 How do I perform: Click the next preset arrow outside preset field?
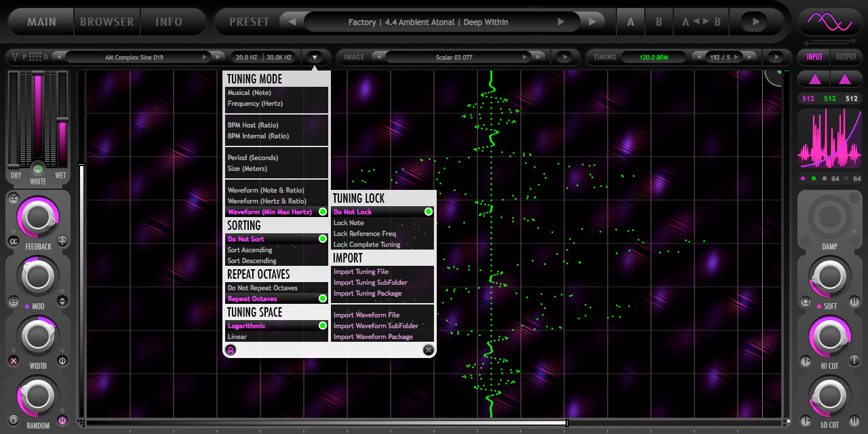pyautogui.click(x=593, y=22)
